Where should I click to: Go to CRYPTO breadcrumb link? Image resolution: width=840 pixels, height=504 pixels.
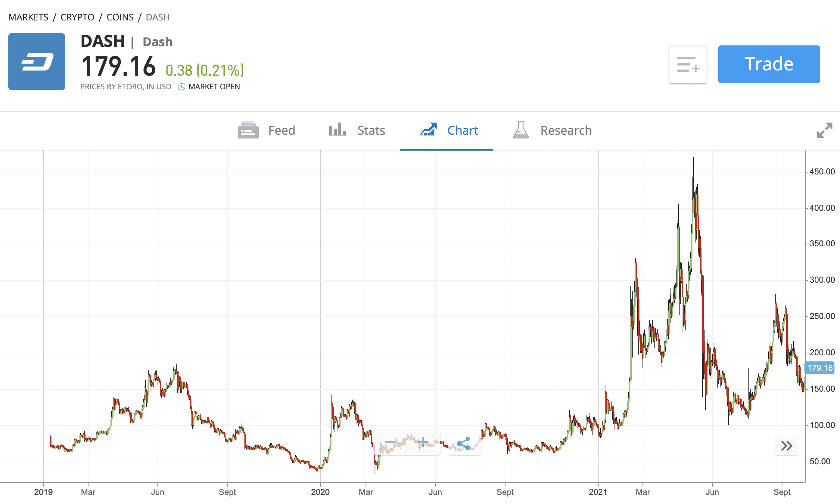[x=77, y=17]
